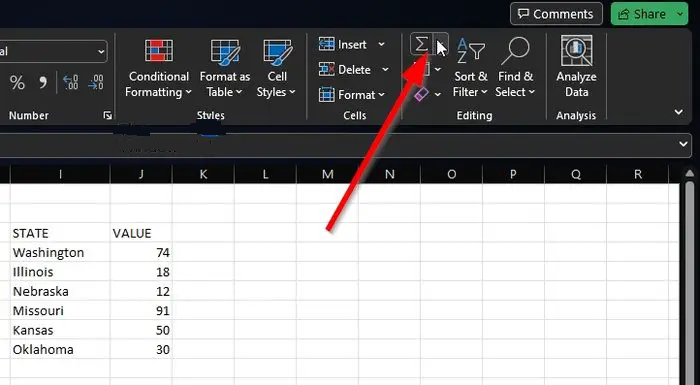Select column J header
This screenshot has height=385, width=700.
(141, 174)
